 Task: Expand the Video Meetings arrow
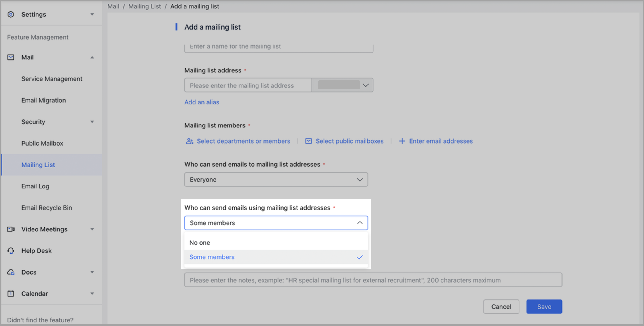(92, 229)
